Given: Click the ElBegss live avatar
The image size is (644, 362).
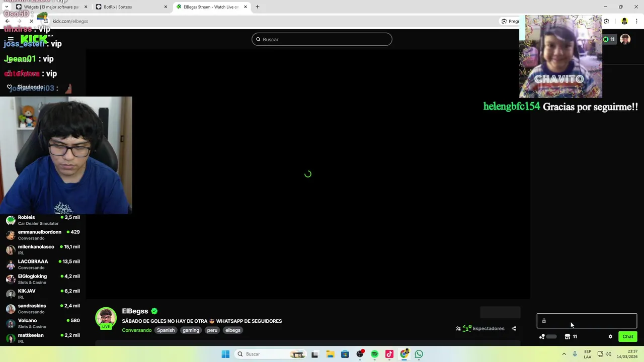Looking at the screenshot, I should pos(106,318).
